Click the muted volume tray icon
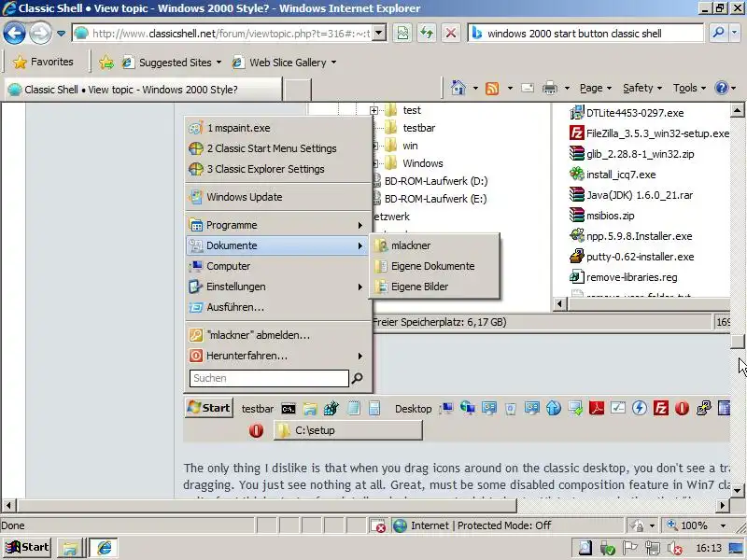Viewport: 747px width, 560px height. [675, 549]
